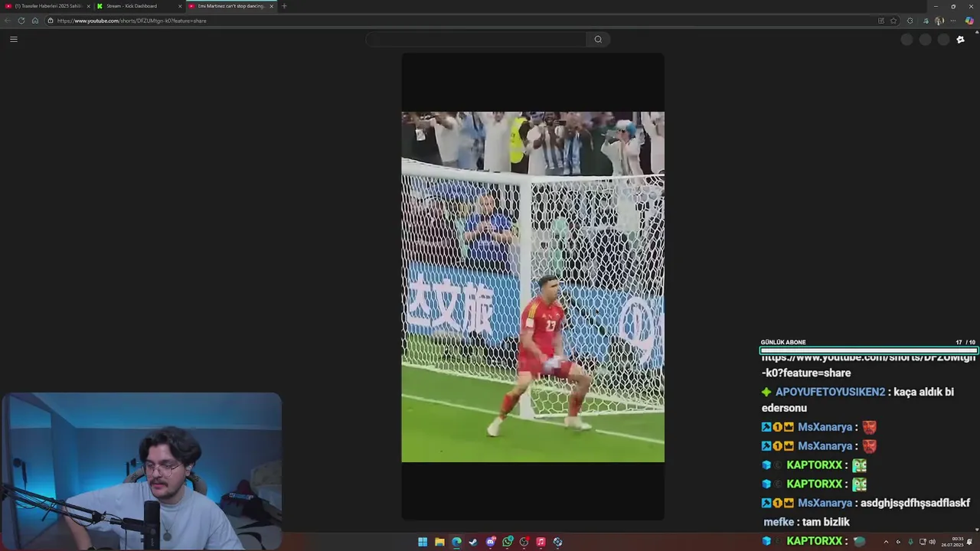Open a new browser tab
The height and width of the screenshot is (551, 980).
point(284,6)
